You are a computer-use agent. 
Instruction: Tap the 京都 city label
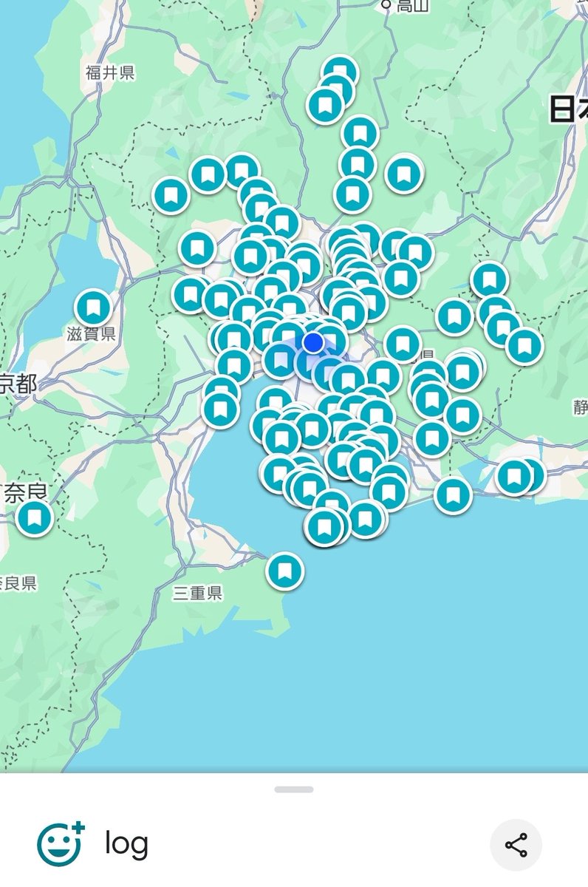coord(18,383)
